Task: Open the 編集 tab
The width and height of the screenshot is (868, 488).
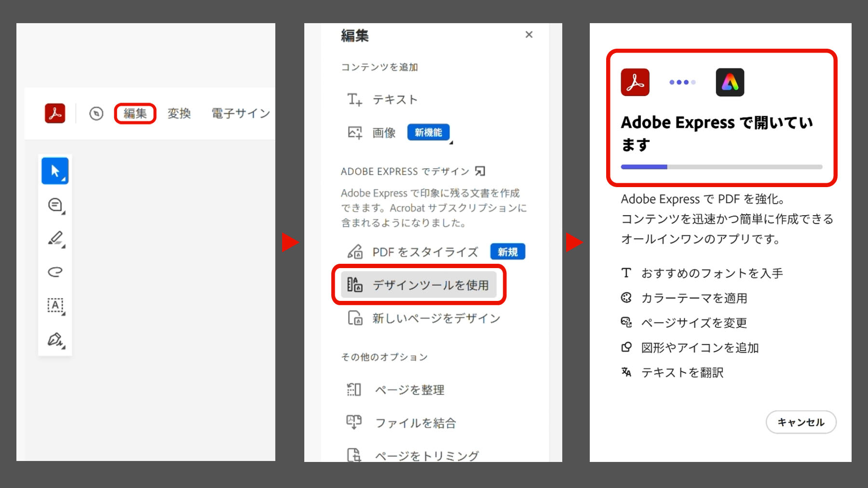Action: point(135,113)
